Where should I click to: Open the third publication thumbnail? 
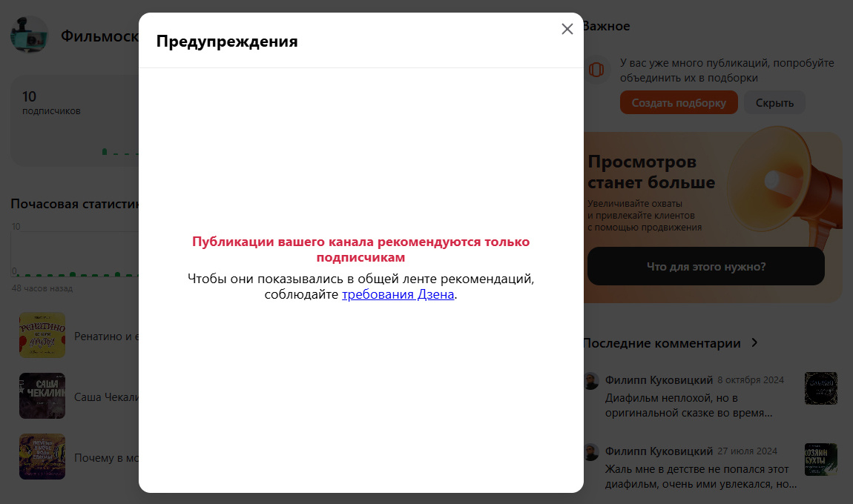coord(42,457)
